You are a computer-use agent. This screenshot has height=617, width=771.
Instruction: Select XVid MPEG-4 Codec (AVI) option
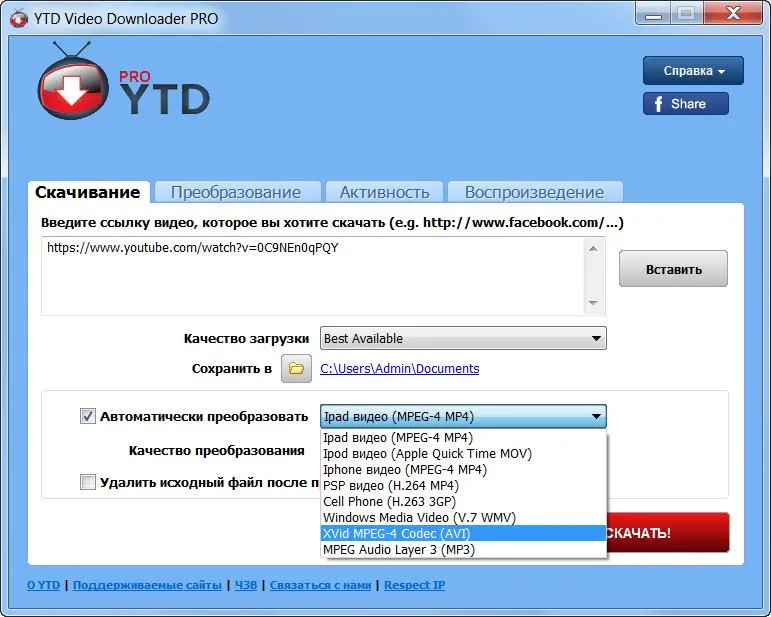coord(463,533)
